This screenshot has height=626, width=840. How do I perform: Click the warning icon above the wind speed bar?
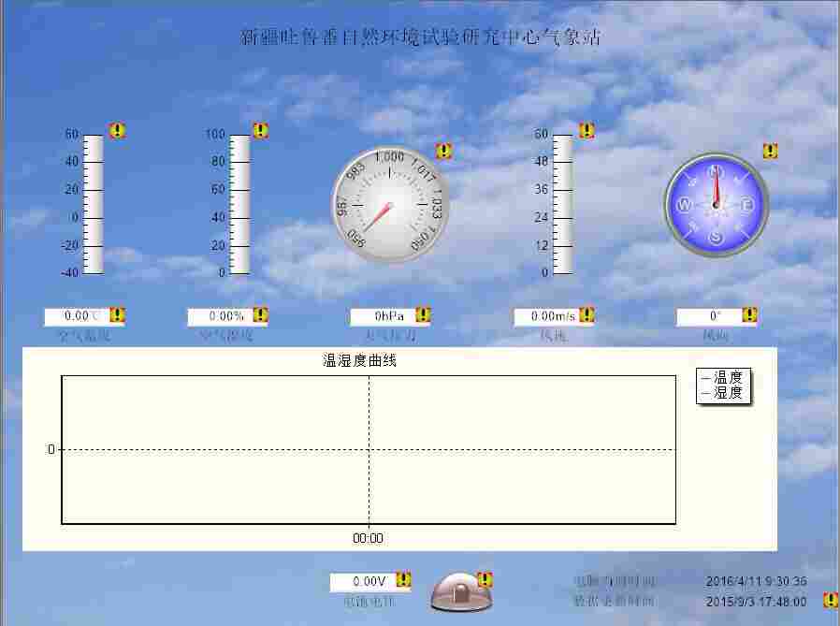coord(587,131)
